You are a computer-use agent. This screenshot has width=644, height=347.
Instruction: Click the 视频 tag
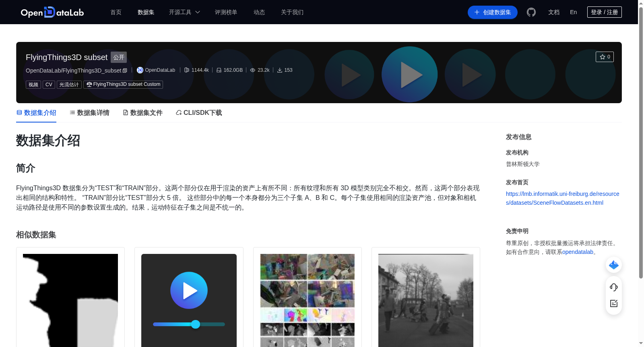[x=33, y=85]
